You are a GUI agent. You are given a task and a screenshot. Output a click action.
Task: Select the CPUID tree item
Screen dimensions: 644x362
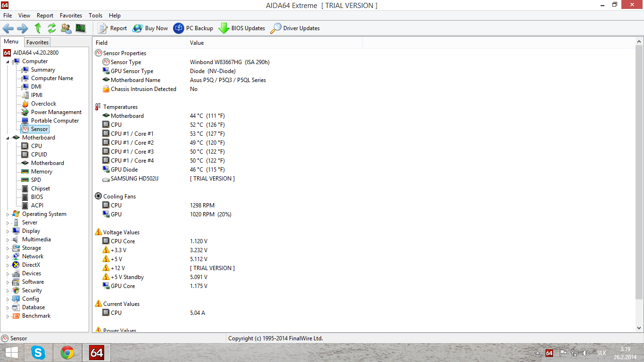(39, 155)
